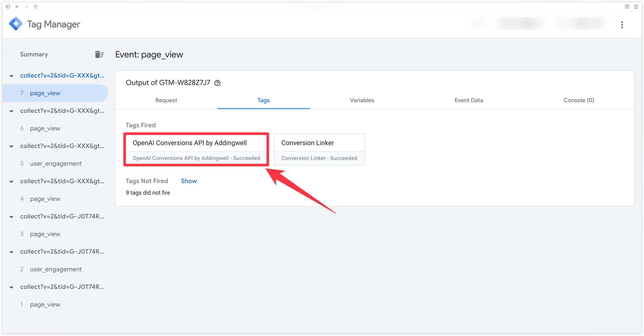Click the 'Event: page_view' heading
The image size is (644, 336).
pyautogui.click(x=149, y=55)
